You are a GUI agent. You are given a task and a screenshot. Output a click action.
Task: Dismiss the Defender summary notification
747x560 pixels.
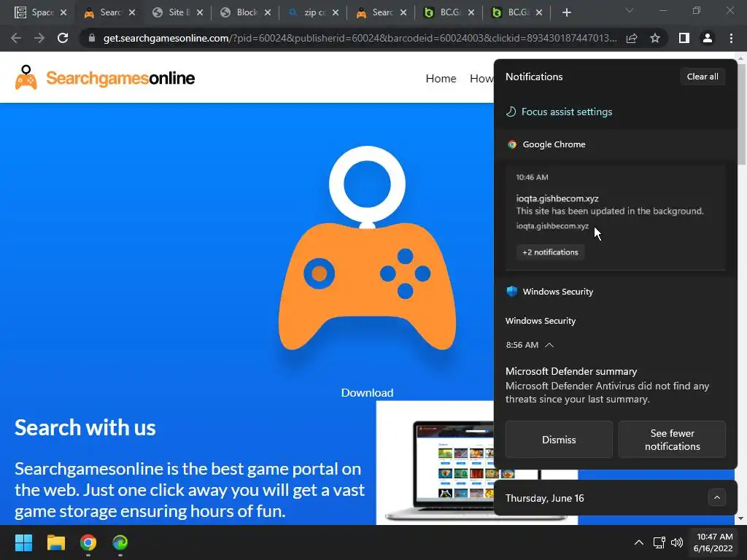(559, 440)
